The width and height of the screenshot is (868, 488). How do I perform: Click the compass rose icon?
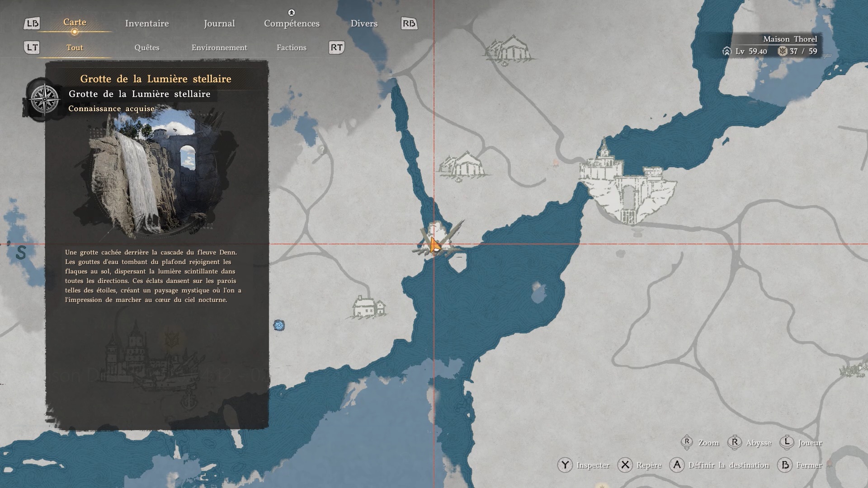pyautogui.click(x=44, y=99)
